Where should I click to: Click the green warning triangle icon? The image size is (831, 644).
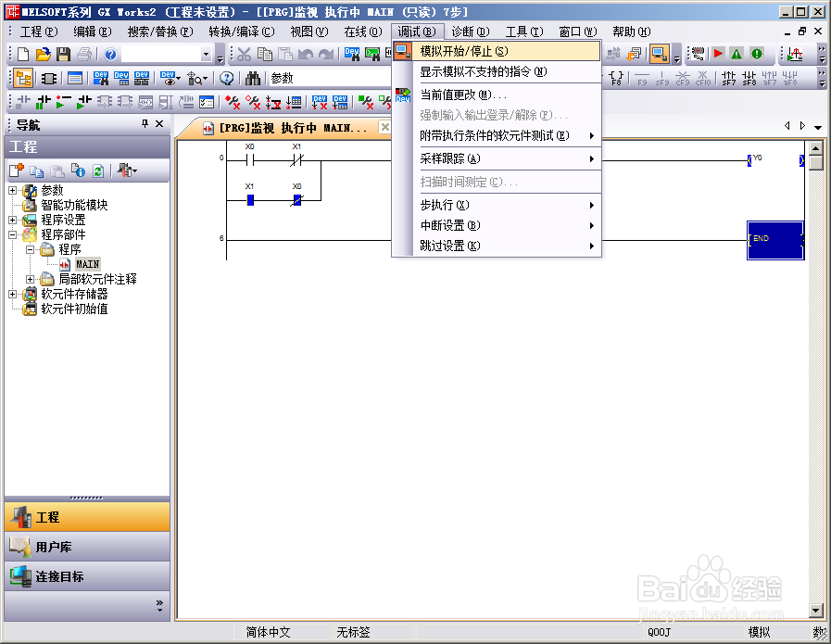tap(737, 54)
